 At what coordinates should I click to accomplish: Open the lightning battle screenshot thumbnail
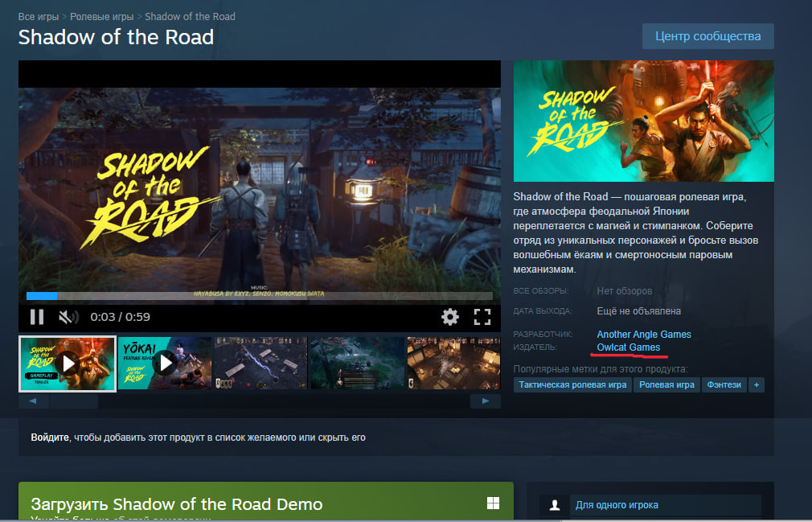(x=261, y=363)
